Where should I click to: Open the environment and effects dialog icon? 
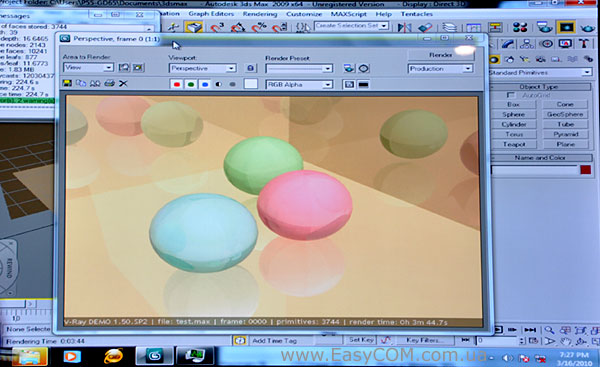[364, 69]
